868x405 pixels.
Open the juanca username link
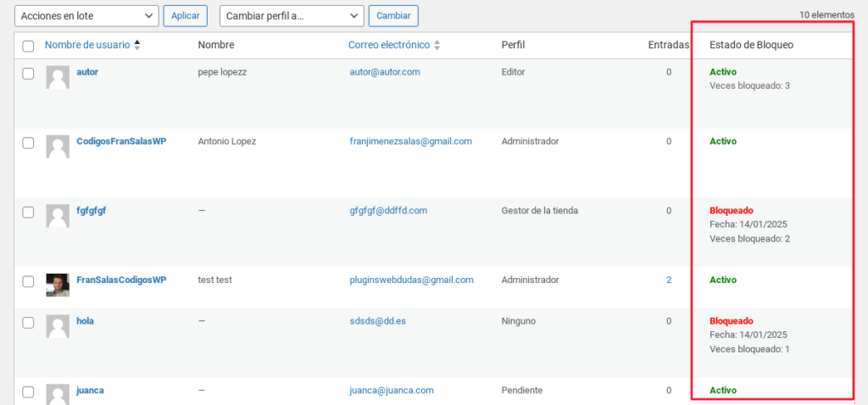(90, 390)
